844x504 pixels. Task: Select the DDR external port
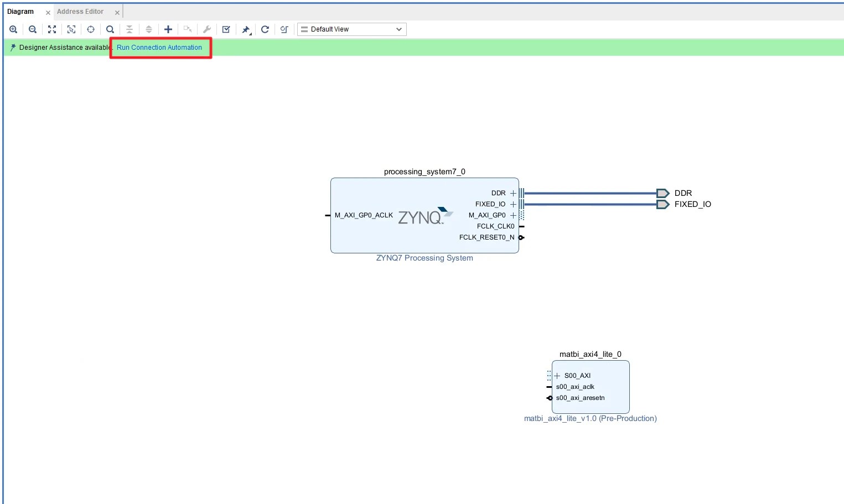point(663,193)
